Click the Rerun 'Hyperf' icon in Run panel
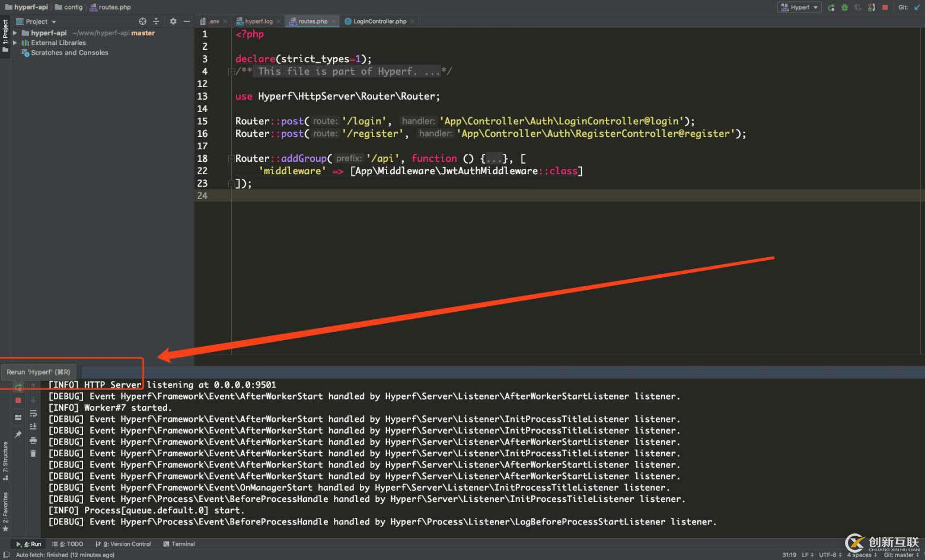925x560 pixels. click(18, 386)
